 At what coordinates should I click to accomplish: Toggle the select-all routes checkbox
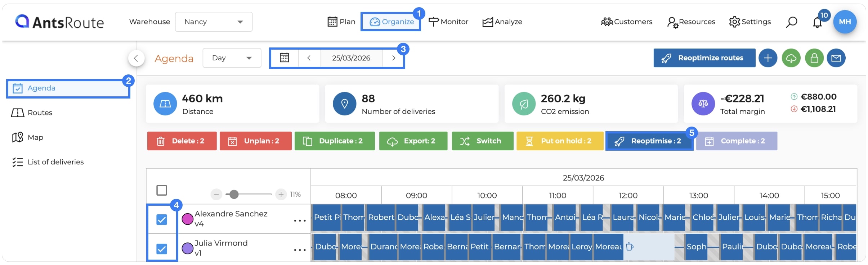point(162,190)
